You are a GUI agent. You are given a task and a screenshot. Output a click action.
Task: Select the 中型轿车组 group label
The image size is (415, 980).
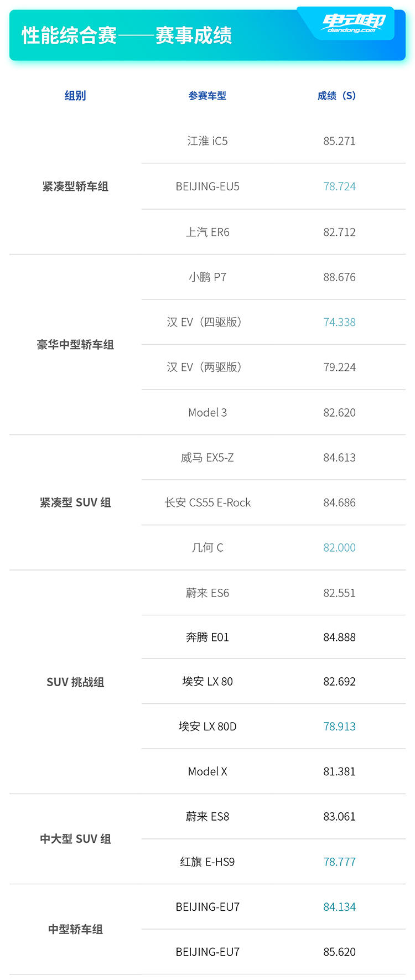coord(75,929)
